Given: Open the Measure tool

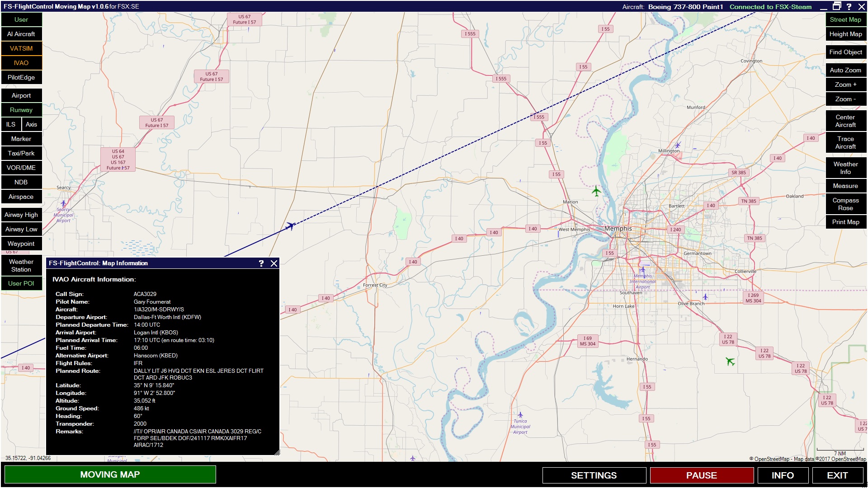Looking at the screenshot, I should point(845,186).
